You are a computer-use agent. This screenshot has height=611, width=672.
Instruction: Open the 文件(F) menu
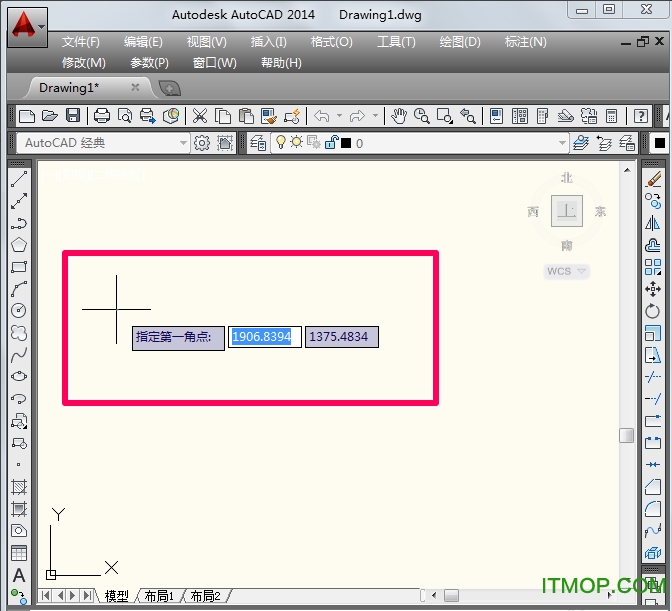[81, 42]
